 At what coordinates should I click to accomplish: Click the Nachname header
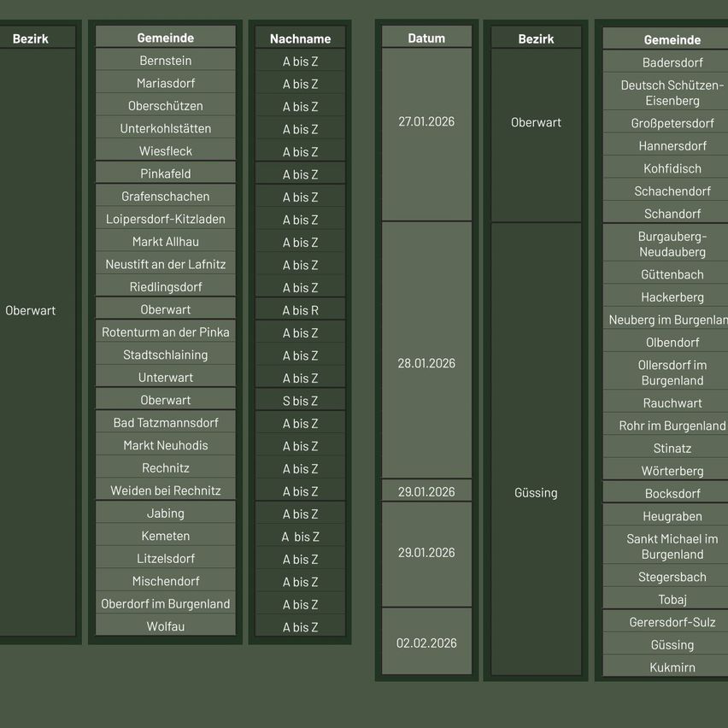click(x=300, y=38)
